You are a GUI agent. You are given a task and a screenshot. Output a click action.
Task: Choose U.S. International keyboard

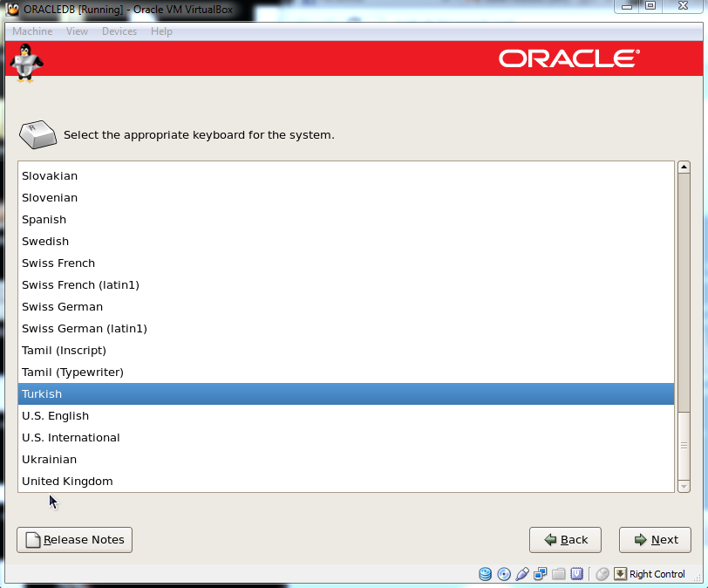point(346,438)
